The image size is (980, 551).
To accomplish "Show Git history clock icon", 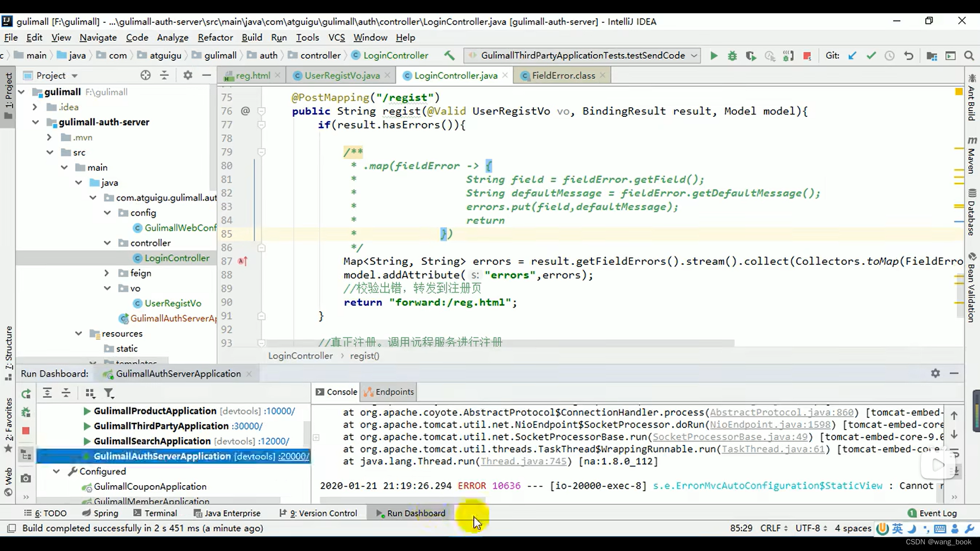I will pyautogui.click(x=890, y=56).
